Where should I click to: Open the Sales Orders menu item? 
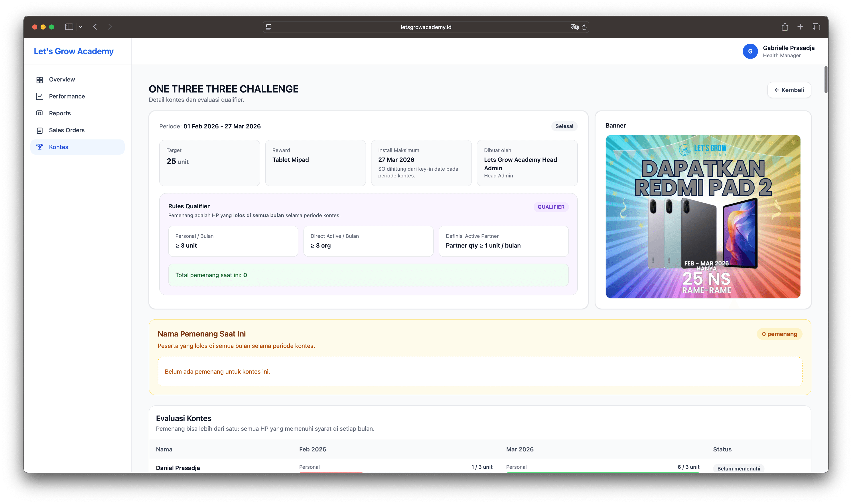(77, 130)
